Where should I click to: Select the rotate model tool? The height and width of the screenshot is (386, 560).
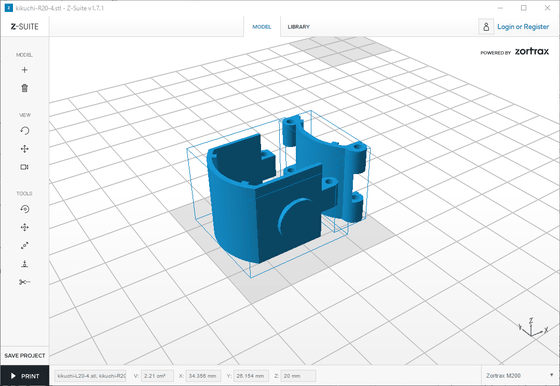(25, 209)
